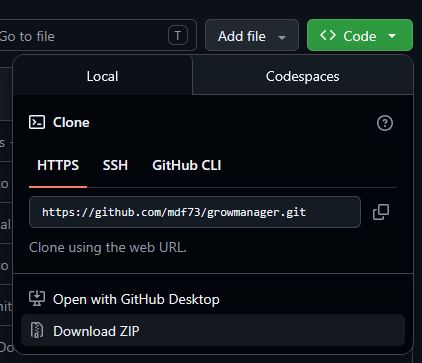This screenshot has width=422, height=363.
Task: Click the ZIP file icon
Action: pyautogui.click(x=37, y=330)
